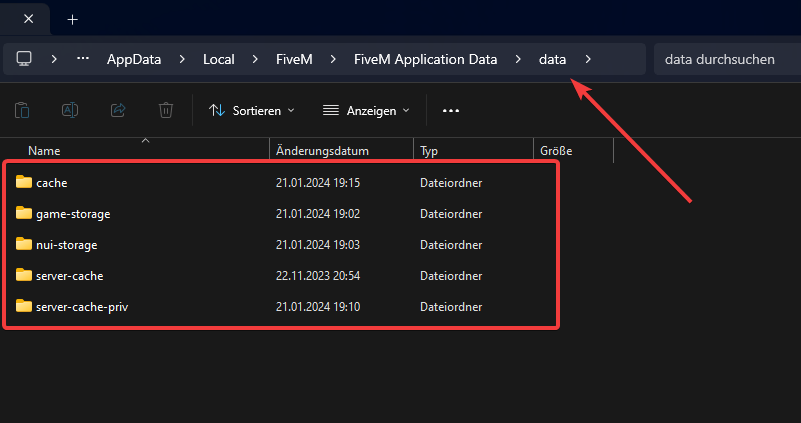
Task: Open the toolbar's more options ellipsis
Action: point(451,110)
